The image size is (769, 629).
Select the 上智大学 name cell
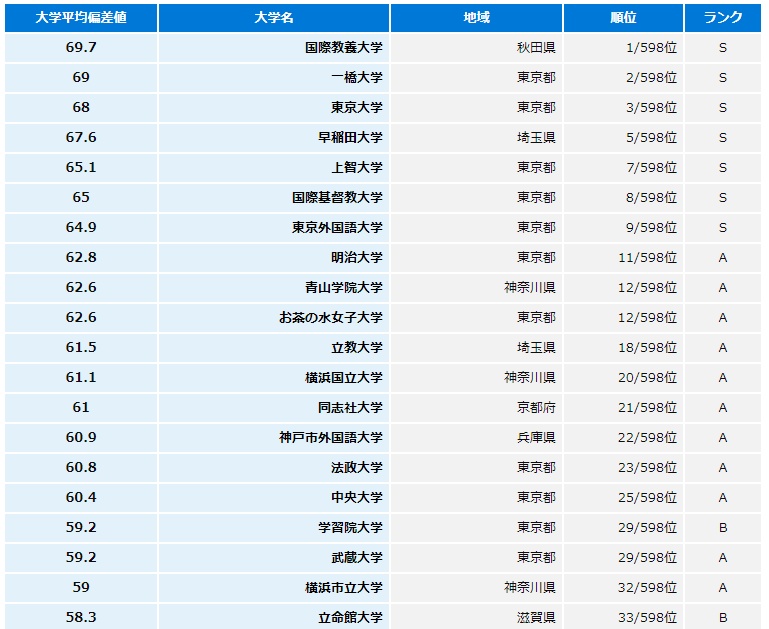274,168
